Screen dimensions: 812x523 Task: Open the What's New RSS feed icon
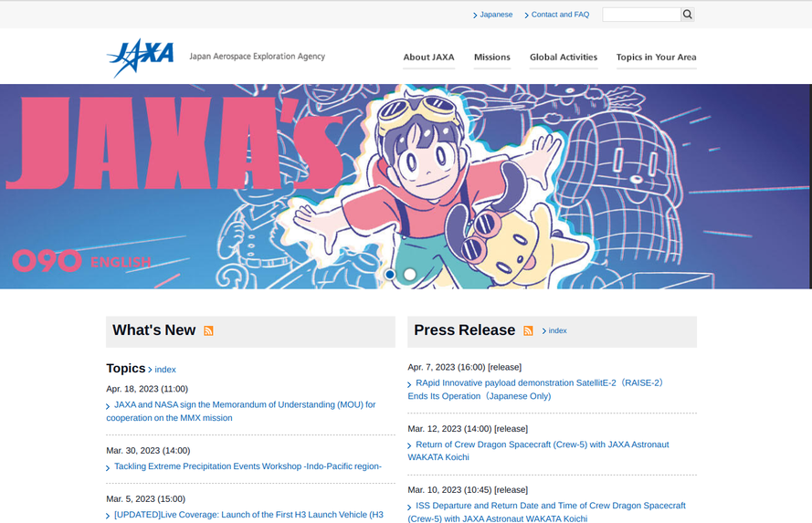208,330
